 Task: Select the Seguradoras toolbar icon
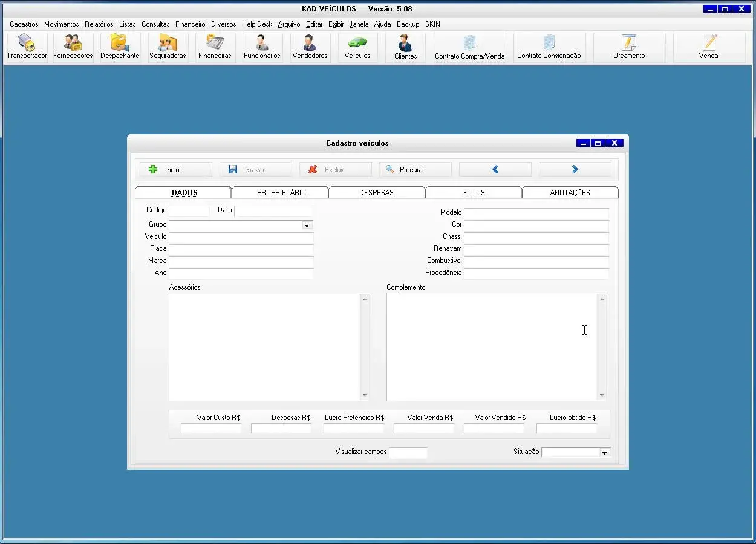168,47
